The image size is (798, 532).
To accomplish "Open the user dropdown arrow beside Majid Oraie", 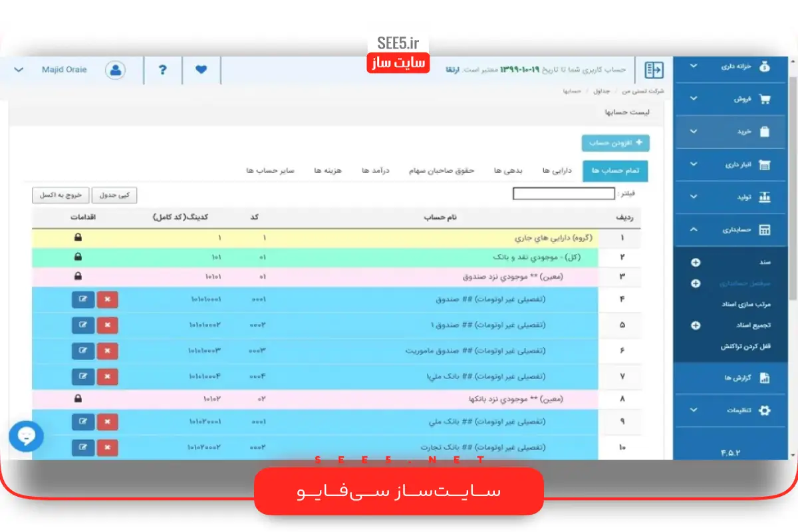I will point(19,70).
